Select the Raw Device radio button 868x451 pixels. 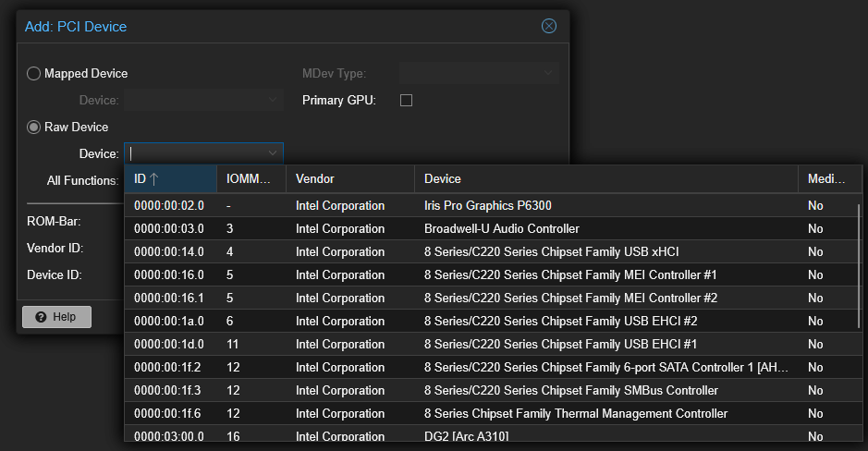[x=34, y=128]
